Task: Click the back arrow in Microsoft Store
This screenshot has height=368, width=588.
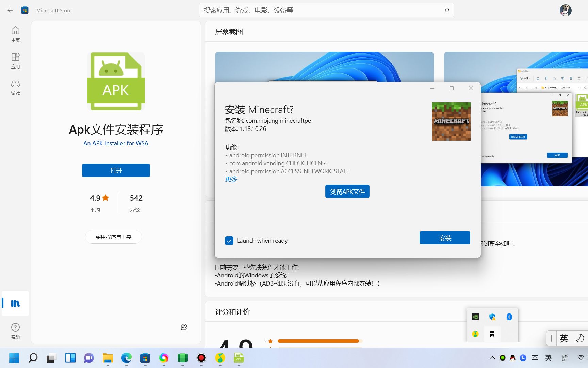Action: click(10, 10)
